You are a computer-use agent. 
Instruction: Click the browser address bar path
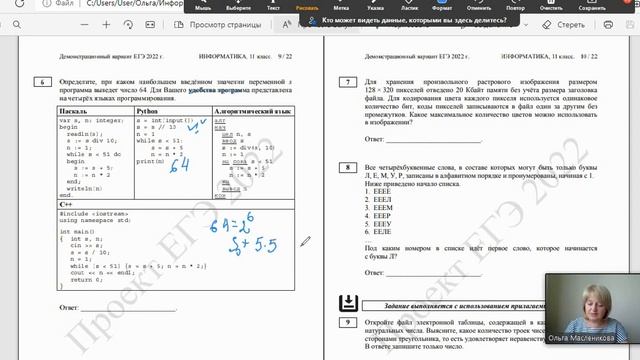click(135, 4)
